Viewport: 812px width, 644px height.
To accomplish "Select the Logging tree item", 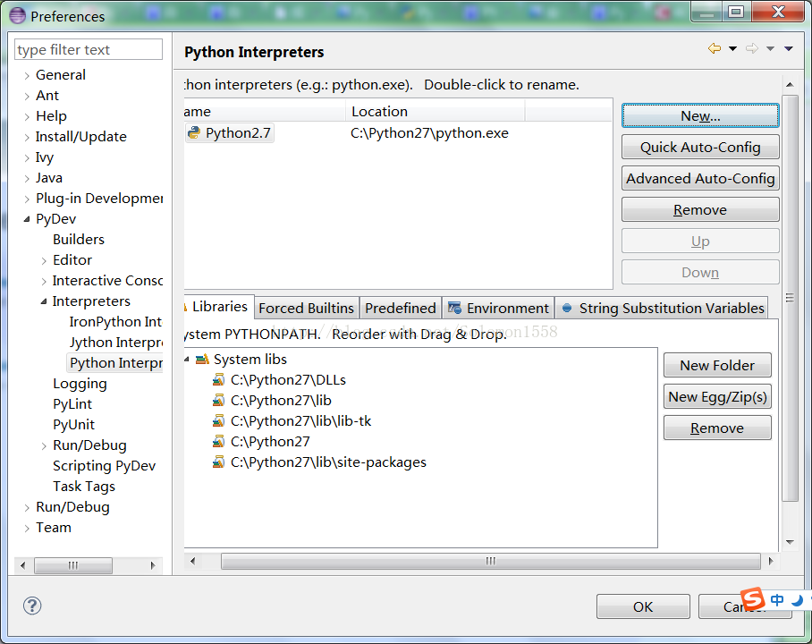I will pyautogui.click(x=80, y=384).
